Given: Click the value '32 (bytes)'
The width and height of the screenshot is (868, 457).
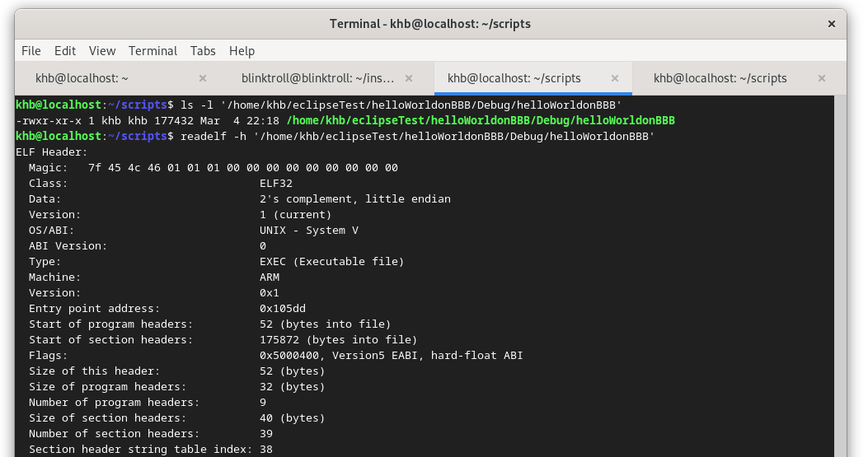Looking at the screenshot, I should click(x=293, y=387).
